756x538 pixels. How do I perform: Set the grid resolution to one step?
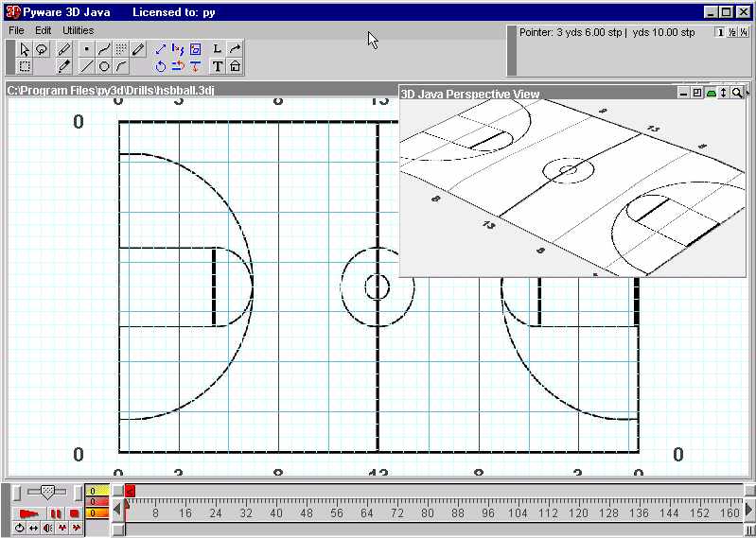pos(719,32)
